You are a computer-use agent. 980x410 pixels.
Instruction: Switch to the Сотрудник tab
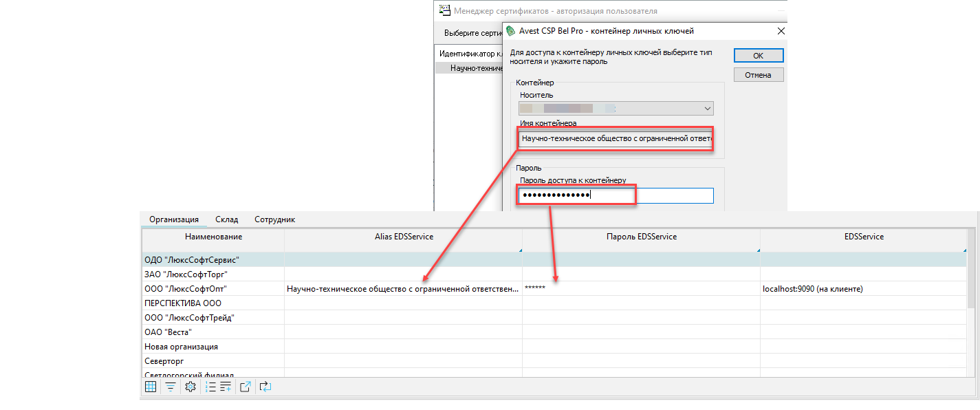pos(274,219)
